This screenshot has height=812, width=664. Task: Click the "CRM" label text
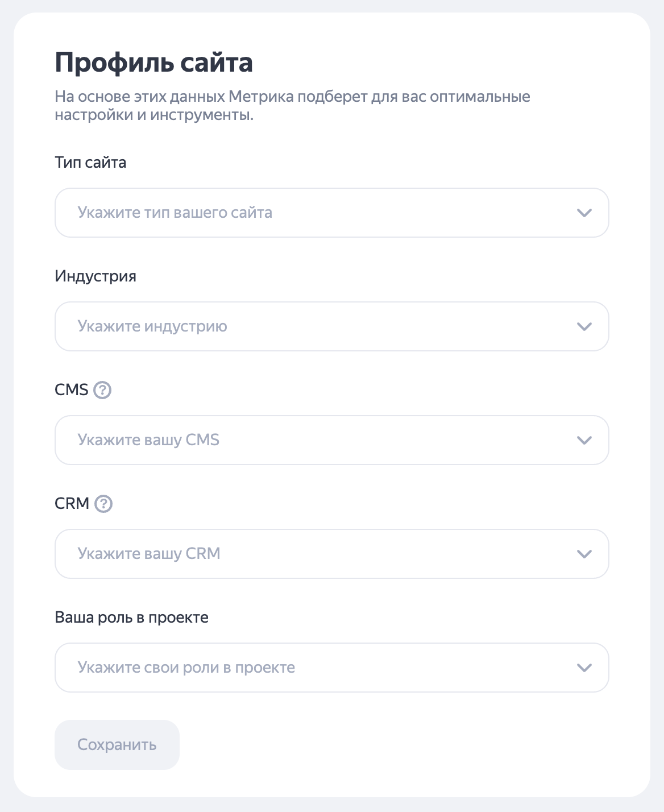click(x=72, y=504)
